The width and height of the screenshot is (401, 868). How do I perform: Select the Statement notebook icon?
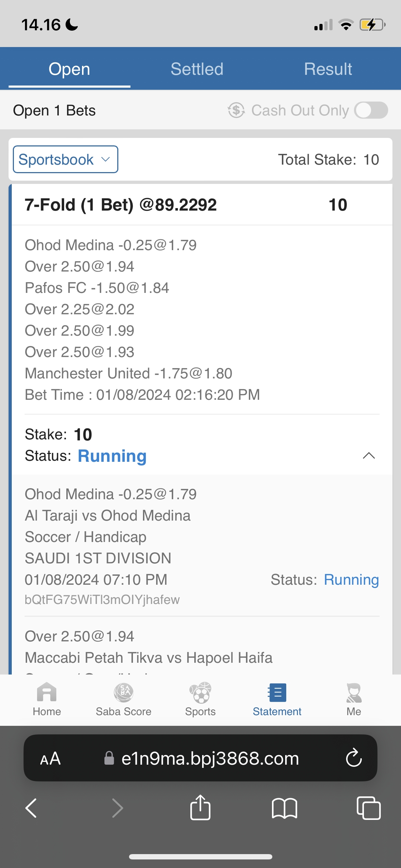pos(277,693)
